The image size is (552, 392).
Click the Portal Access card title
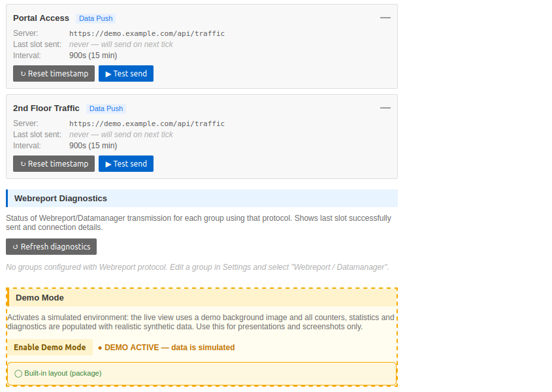click(41, 18)
